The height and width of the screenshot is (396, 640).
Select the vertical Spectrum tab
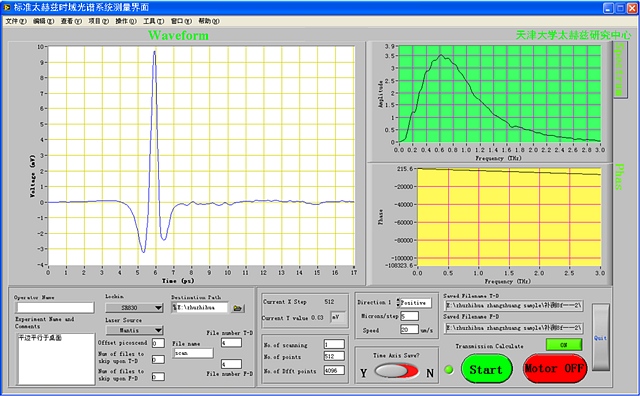coord(620,69)
